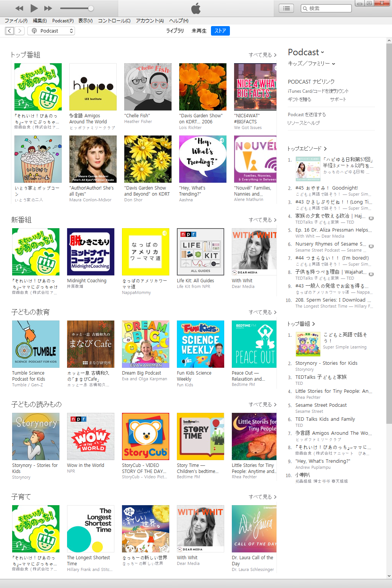Go forward with the right arrow button
Screen dimensions: 392x588
[x=20, y=31]
